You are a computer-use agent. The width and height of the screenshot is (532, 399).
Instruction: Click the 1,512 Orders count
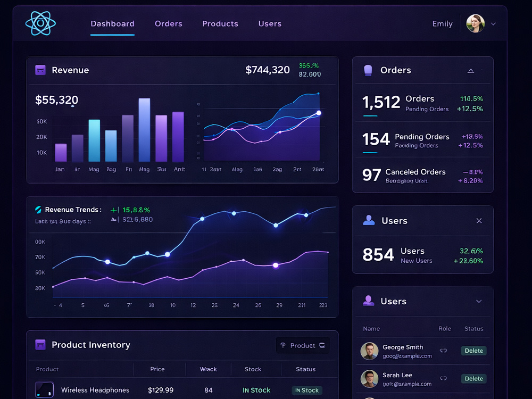[381, 102]
